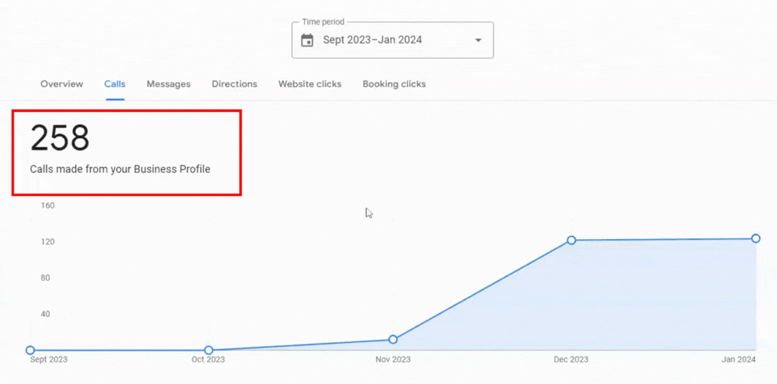Open the Calls tab
Image resolution: width=777 pixels, height=384 pixels.
[x=115, y=84]
